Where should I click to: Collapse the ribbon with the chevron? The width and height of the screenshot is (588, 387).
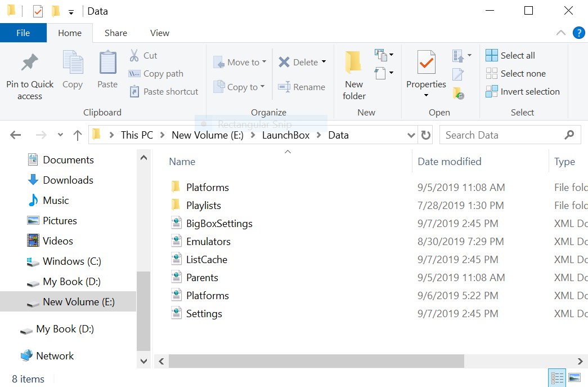(560, 33)
